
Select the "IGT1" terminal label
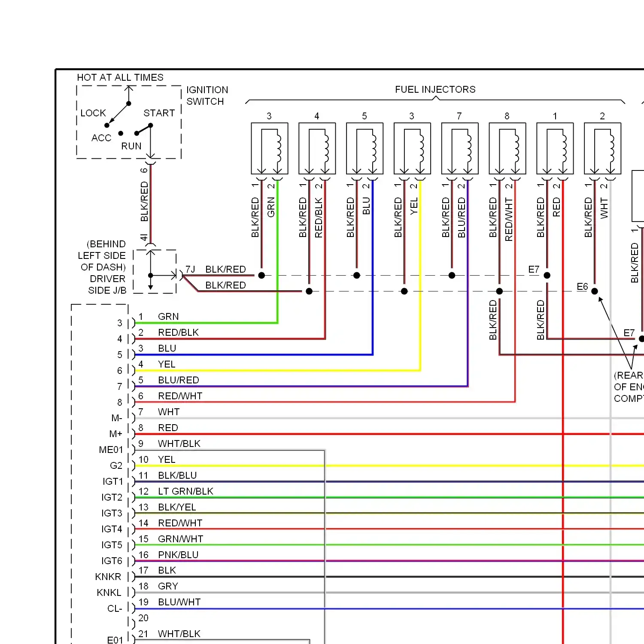(x=112, y=481)
